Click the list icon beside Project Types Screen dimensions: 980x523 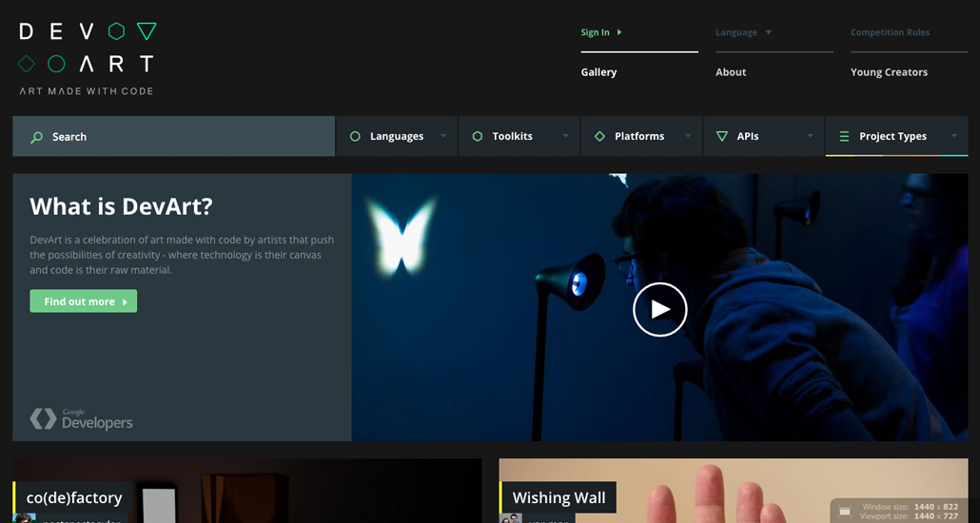point(844,136)
